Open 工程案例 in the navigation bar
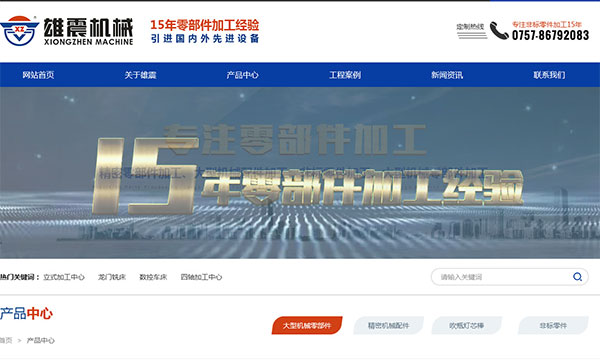 tap(345, 75)
